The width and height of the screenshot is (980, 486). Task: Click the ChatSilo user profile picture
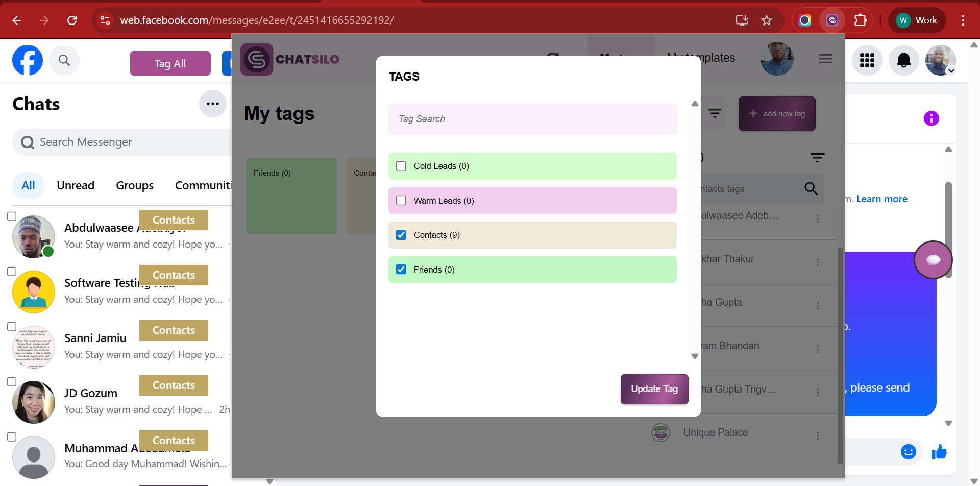(x=777, y=59)
